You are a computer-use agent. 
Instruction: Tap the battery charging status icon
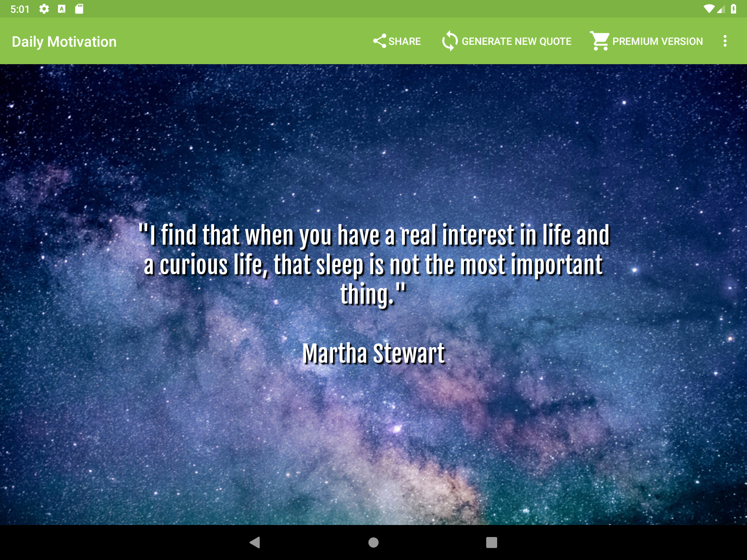[x=734, y=9]
